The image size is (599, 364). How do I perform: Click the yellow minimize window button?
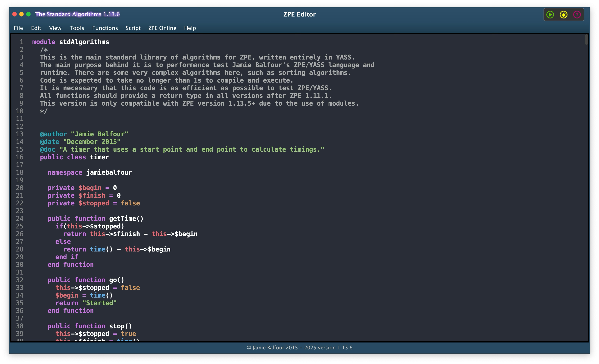click(x=21, y=14)
